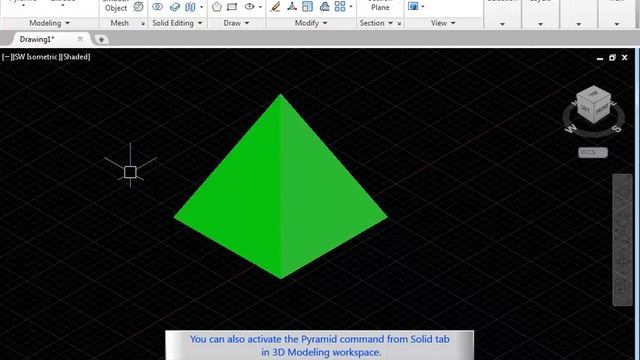Open the Array tool dropdown arrow
The height and width of the screenshot is (360, 640).
[351, 7]
